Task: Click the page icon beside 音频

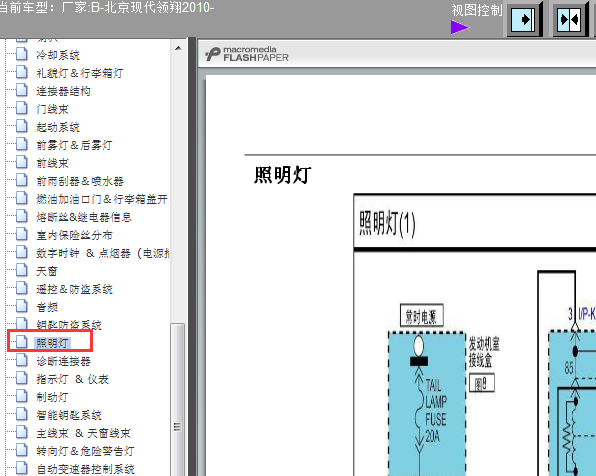Action: point(22,306)
